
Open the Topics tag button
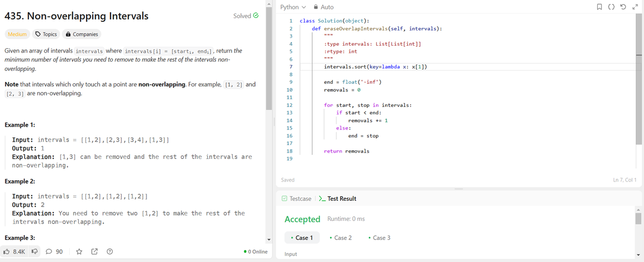46,34
